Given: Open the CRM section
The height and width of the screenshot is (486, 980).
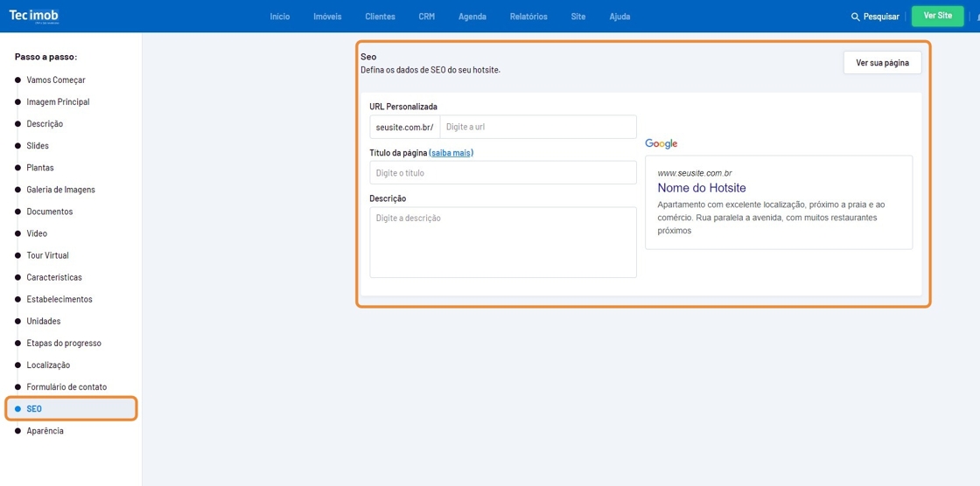Looking at the screenshot, I should pyautogui.click(x=426, y=17).
